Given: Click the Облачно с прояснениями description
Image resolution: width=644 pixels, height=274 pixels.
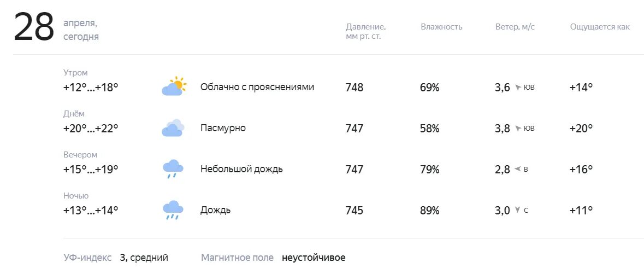Looking at the screenshot, I should (257, 87).
